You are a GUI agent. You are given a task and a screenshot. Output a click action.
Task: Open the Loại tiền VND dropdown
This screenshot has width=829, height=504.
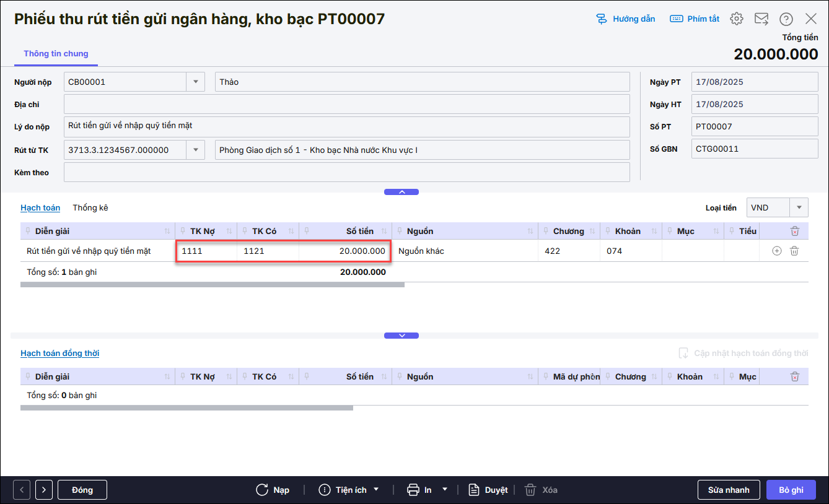(799, 207)
